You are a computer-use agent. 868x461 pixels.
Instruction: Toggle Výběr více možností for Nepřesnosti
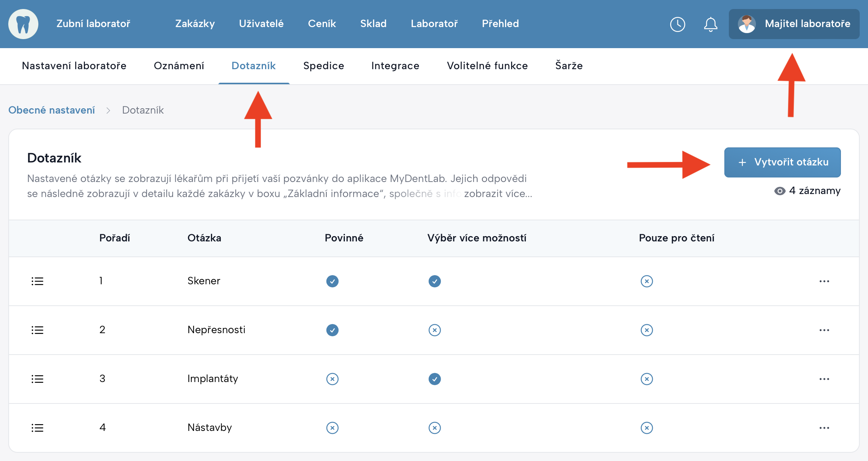pyautogui.click(x=434, y=330)
